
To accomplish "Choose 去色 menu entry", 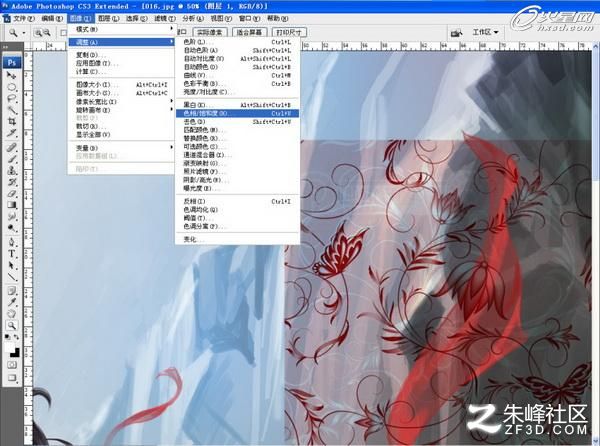I will tap(237, 122).
